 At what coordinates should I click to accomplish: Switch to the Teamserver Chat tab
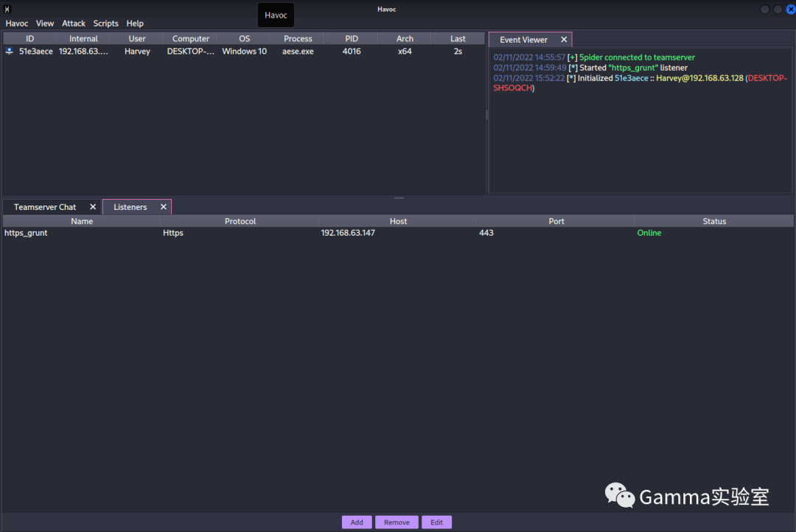click(45, 207)
